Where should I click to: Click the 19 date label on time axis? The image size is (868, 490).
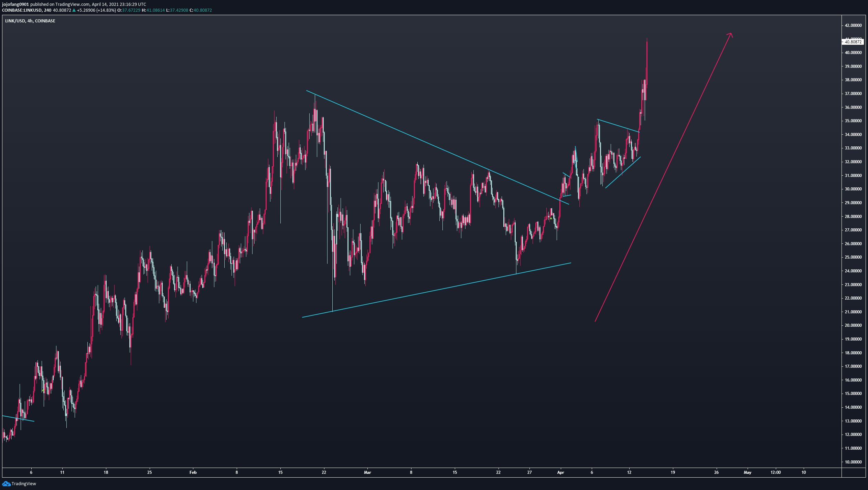pyautogui.click(x=673, y=472)
